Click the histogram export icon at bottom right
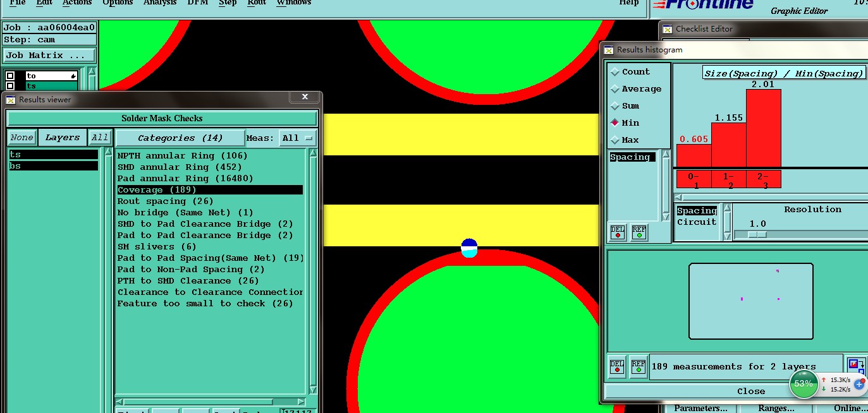The height and width of the screenshot is (413, 868). tap(856, 365)
